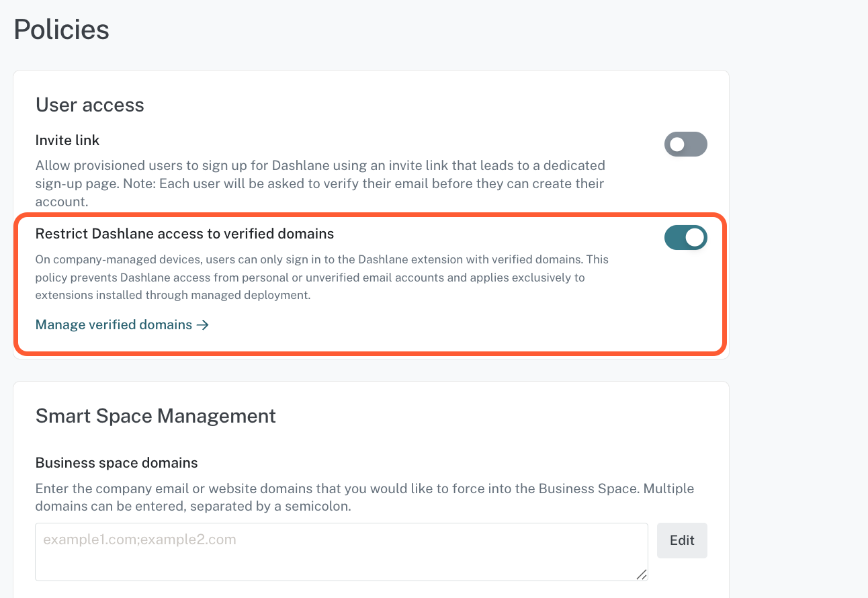Viewport: 868px width, 598px height.
Task: Click the Restrict Dashlane access to verified domains label
Action: click(x=185, y=234)
